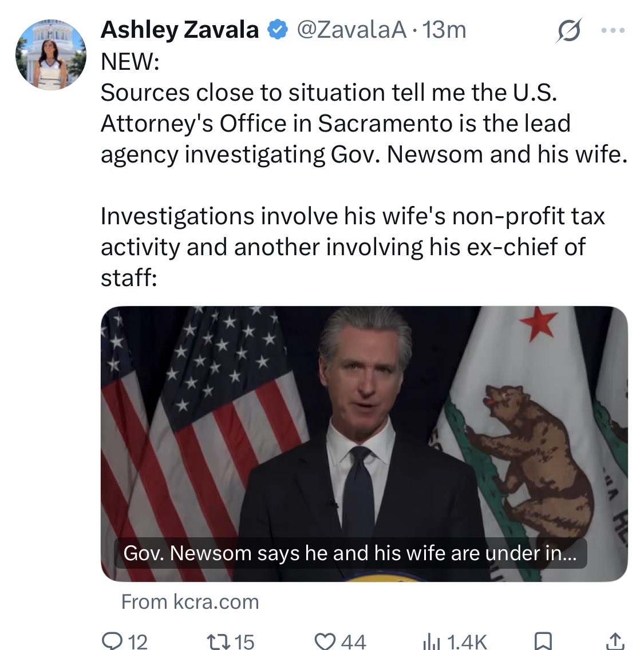Click the reply speech bubble icon
Viewport: 644px width, 650px height.
111,640
